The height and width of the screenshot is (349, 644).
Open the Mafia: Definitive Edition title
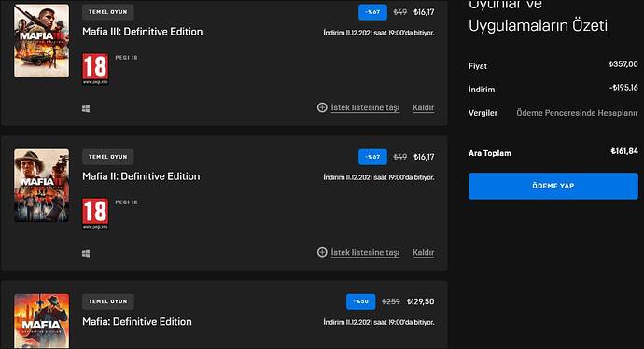137,322
